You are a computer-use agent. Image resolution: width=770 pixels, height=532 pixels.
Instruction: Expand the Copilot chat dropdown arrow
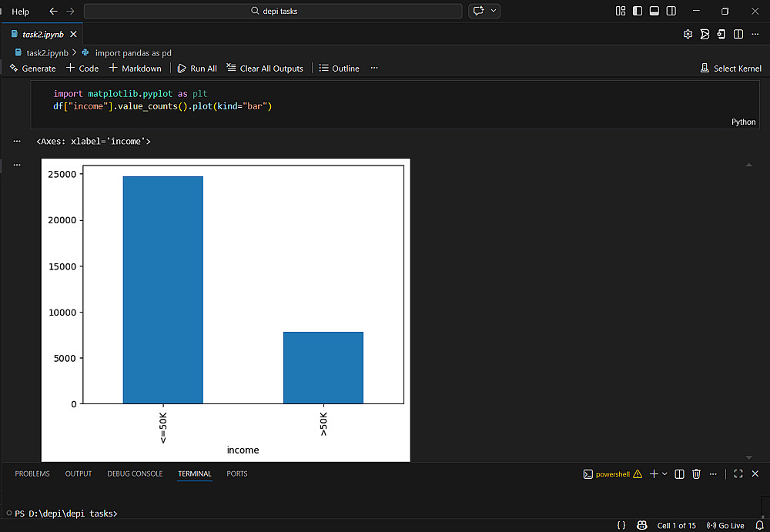point(494,12)
